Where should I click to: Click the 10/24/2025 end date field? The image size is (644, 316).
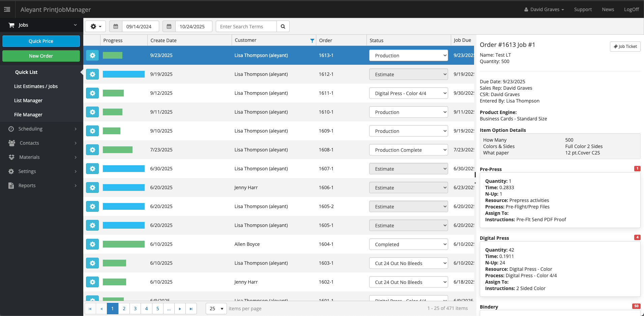pos(194,26)
